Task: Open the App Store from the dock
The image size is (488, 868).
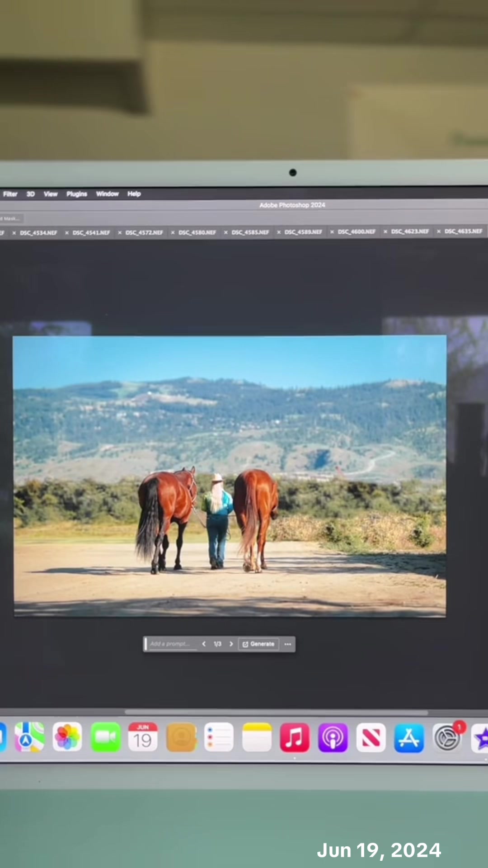Action: point(409,737)
